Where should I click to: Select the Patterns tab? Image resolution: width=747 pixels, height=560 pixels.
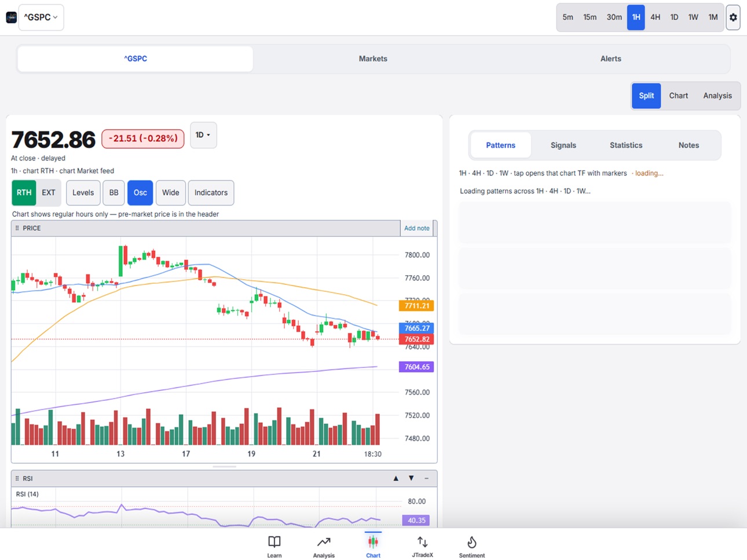tap(500, 145)
